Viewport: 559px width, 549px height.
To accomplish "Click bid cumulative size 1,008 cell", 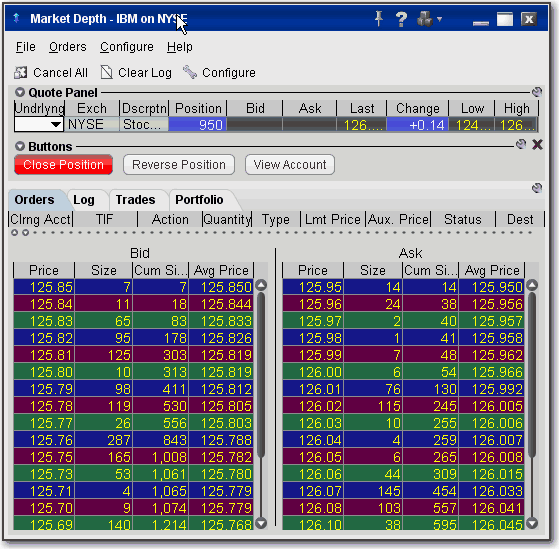I will 160,457.
